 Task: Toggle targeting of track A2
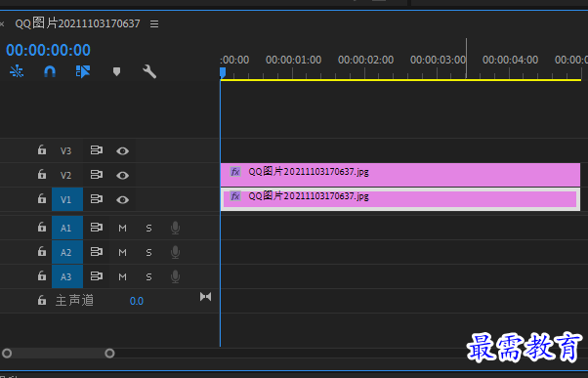pos(67,252)
